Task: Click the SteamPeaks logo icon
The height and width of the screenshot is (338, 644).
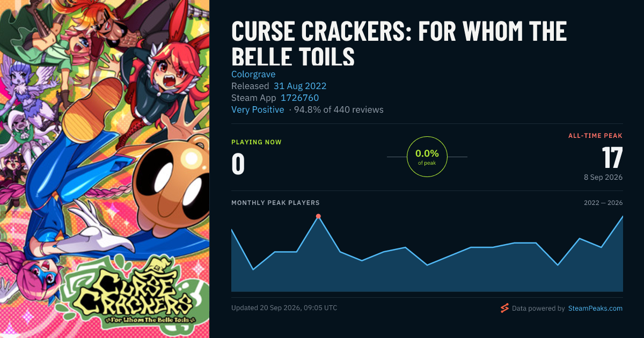Action: click(x=504, y=308)
